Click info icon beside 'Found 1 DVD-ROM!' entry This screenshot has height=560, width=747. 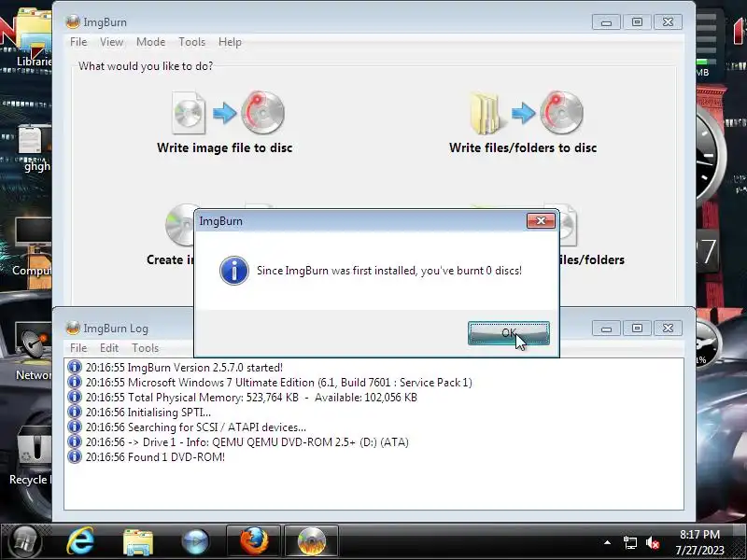click(x=75, y=456)
